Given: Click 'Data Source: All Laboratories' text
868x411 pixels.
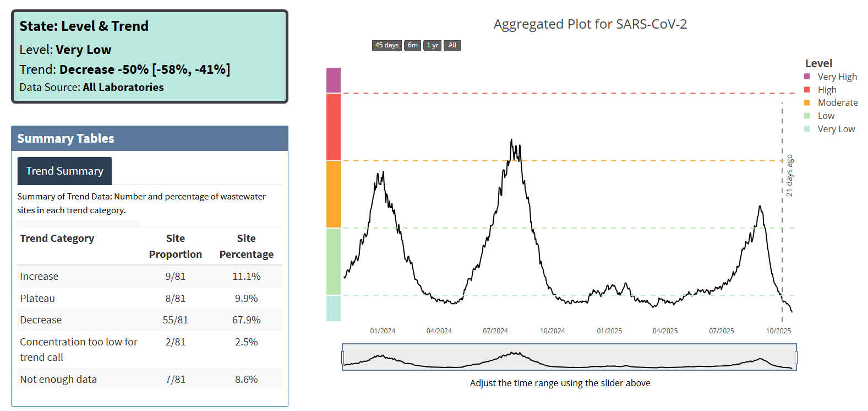Looking at the screenshot, I should (x=91, y=87).
